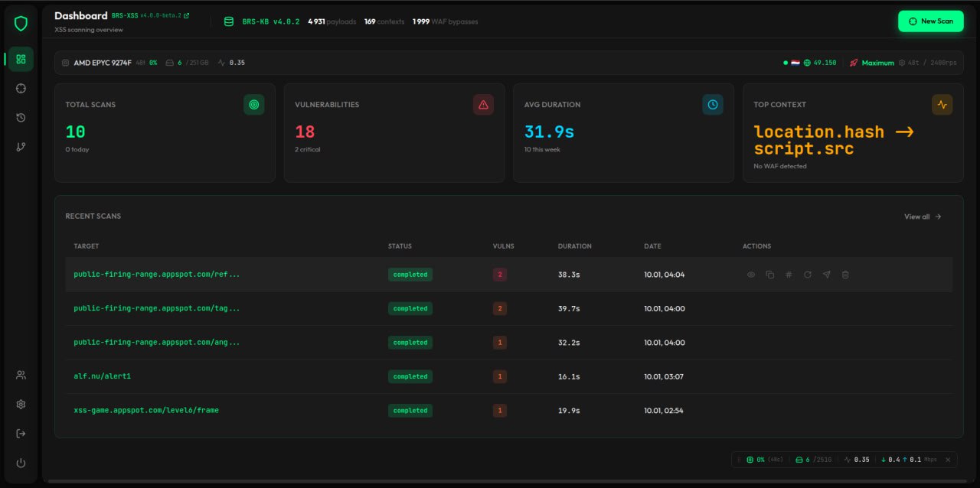Click the New Scan button
The image size is (980, 488).
[930, 21]
